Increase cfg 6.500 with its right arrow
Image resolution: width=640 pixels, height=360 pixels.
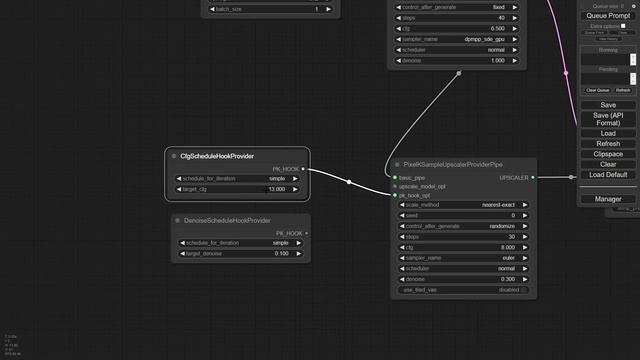pyautogui.click(x=515, y=29)
